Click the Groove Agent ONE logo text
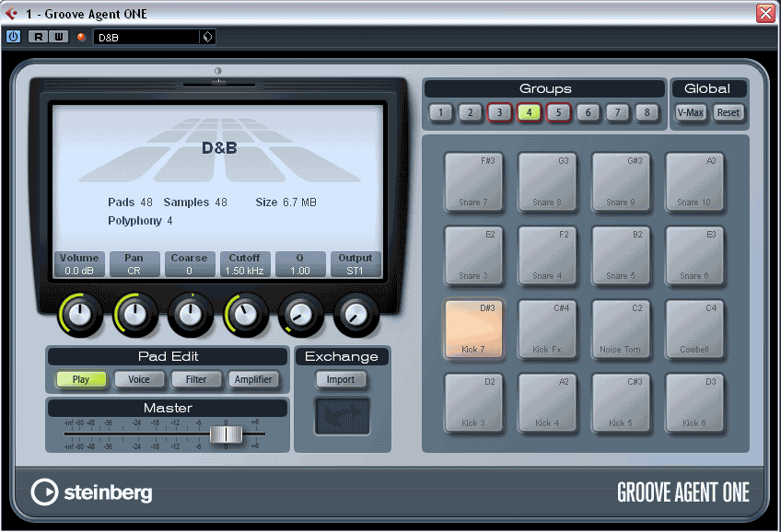The width and height of the screenshot is (781, 532). coord(682,492)
